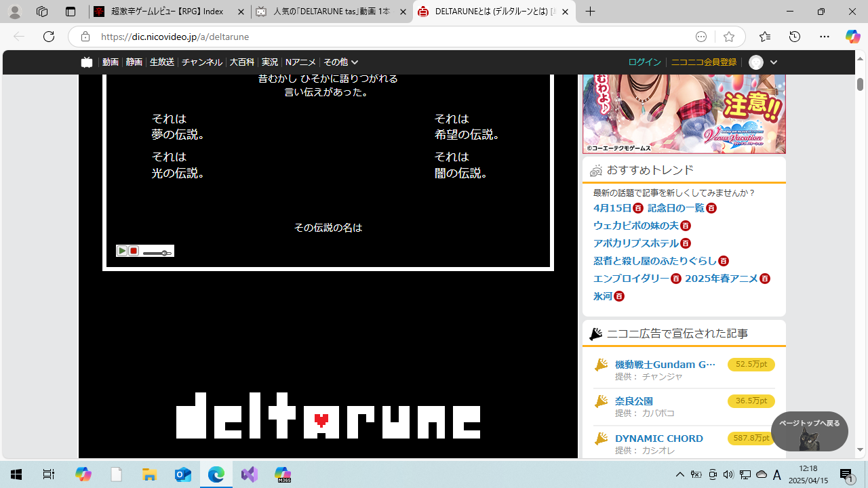This screenshot has height=488, width=868.
Task: Open the アポカリプスホテル trend article
Action: 635,243
